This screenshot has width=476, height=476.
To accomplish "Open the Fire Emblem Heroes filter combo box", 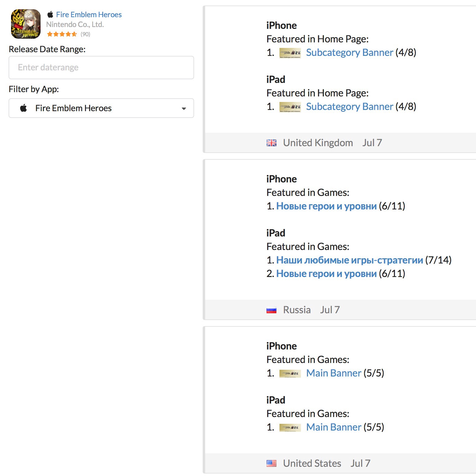I will (101, 108).
